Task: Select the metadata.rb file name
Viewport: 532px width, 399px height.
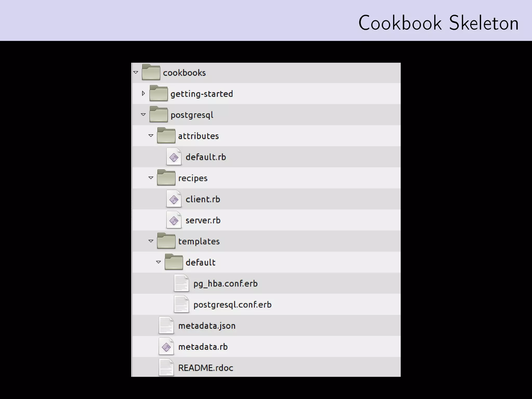Action: tap(203, 347)
